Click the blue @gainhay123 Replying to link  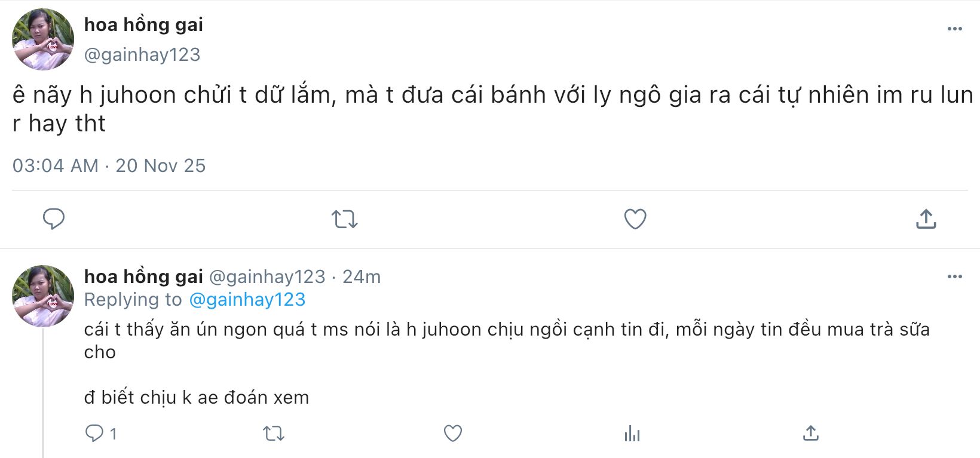(247, 300)
